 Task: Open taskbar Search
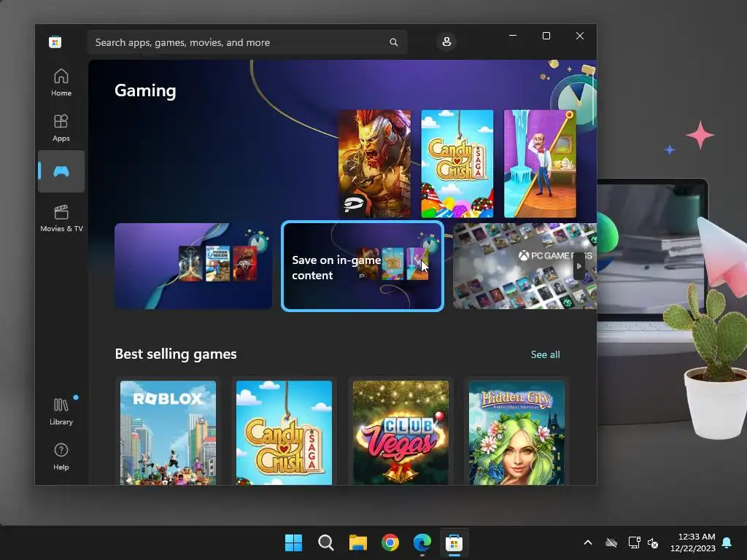pyautogui.click(x=326, y=542)
